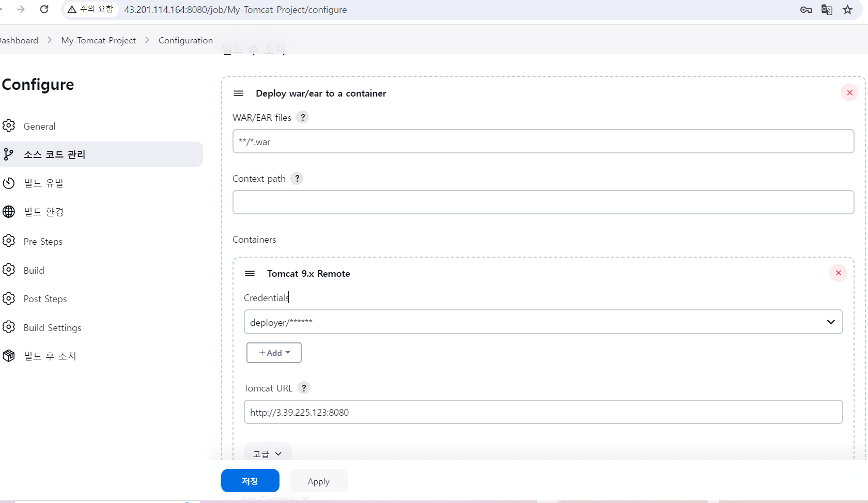
Task: Open help for WAR/EAR files
Action: pos(303,117)
